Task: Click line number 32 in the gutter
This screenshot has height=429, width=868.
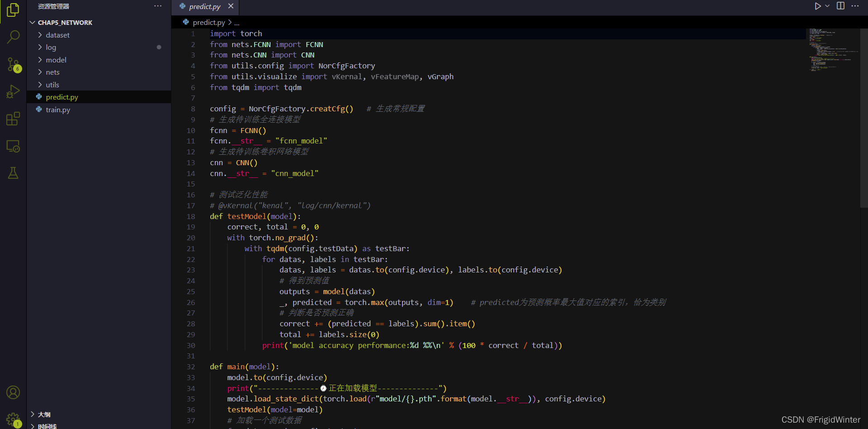Action: point(191,367)
